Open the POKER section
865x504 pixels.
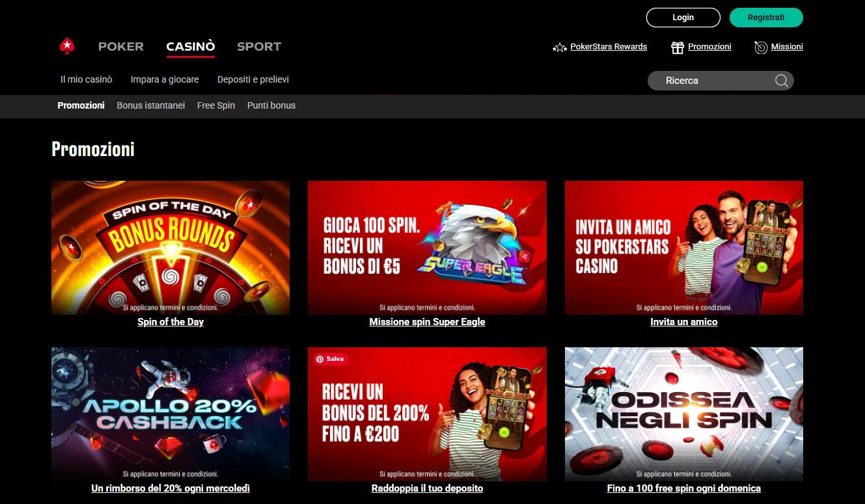click(121, 46)
